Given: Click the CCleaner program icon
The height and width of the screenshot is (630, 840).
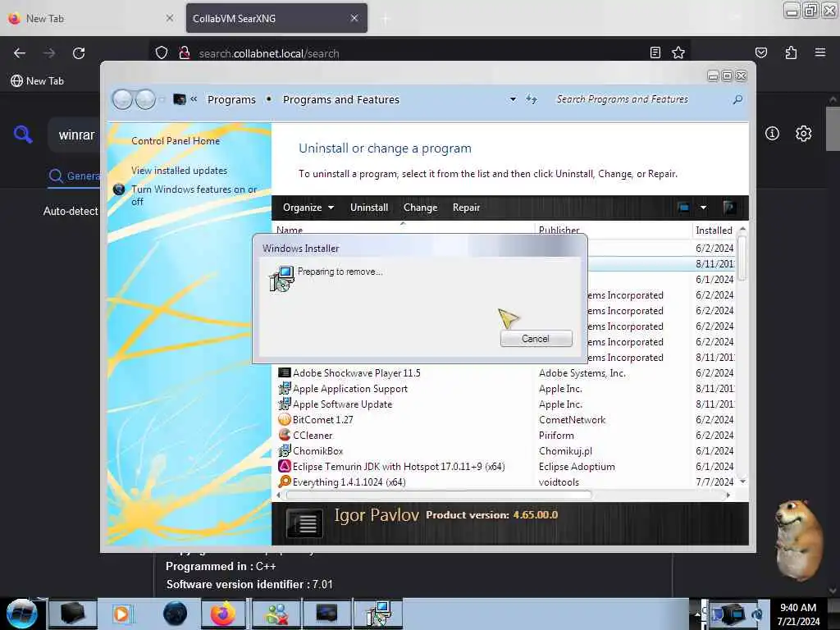Looking at the screenshot, I should click(285, 435).
